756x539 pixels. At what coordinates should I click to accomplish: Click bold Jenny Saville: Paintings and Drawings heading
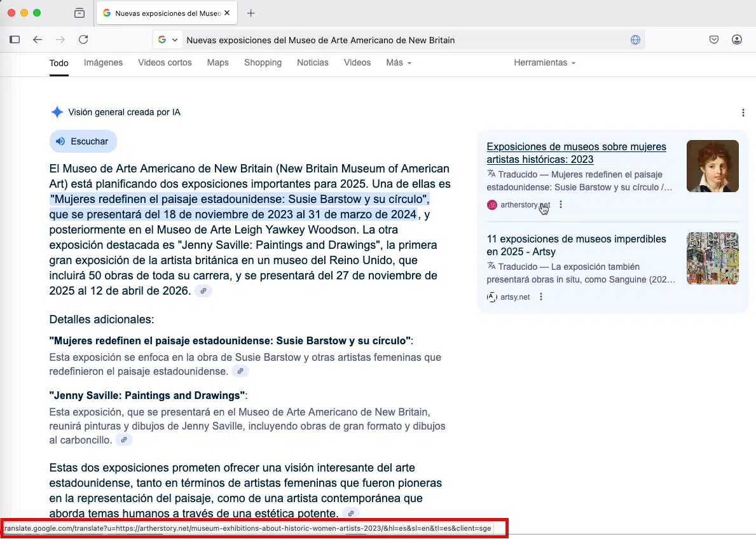coord(147,395)
